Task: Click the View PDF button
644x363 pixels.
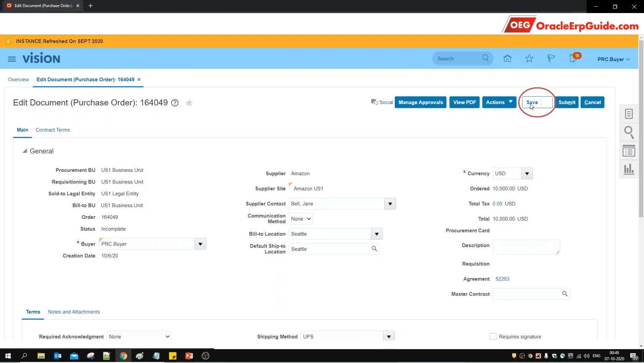Action: pos(464,102)
